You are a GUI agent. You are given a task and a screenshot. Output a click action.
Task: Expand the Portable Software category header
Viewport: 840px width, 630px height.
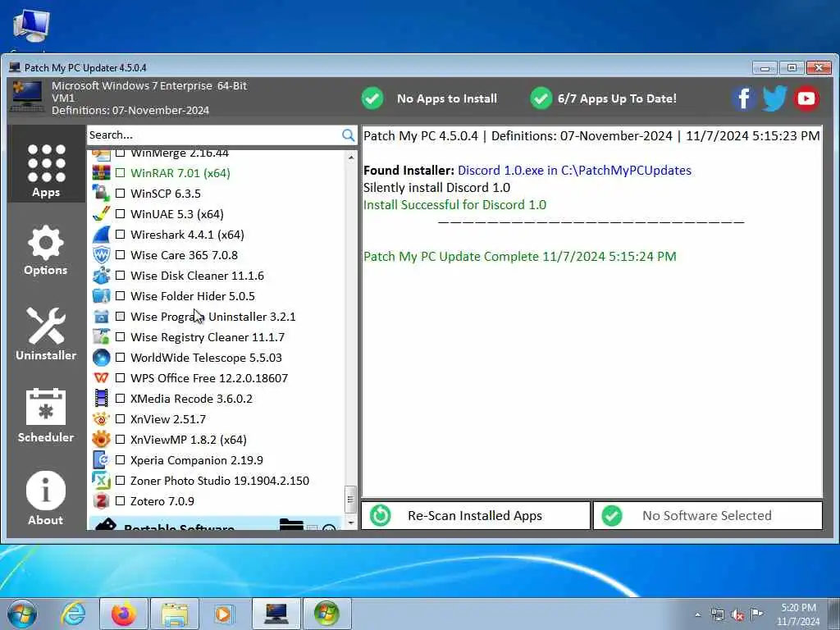(216, 524)
